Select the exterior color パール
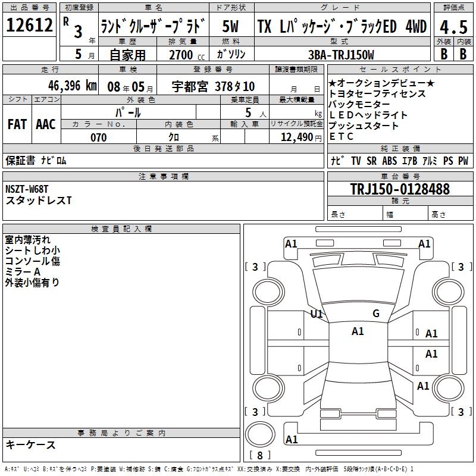 coord(128,112)
